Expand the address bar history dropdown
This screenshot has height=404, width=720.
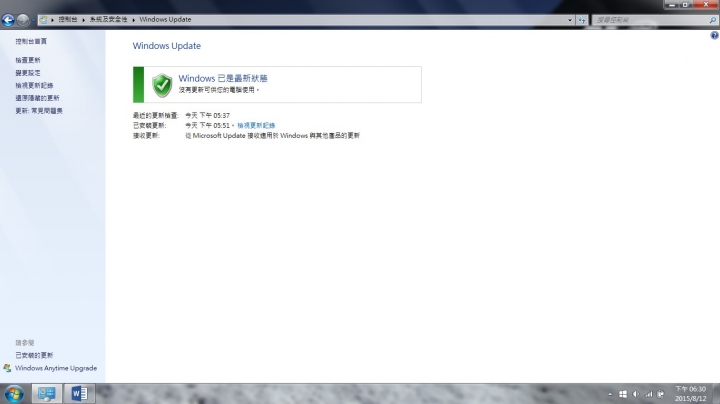pyautogui.click(x=570, y=20)
